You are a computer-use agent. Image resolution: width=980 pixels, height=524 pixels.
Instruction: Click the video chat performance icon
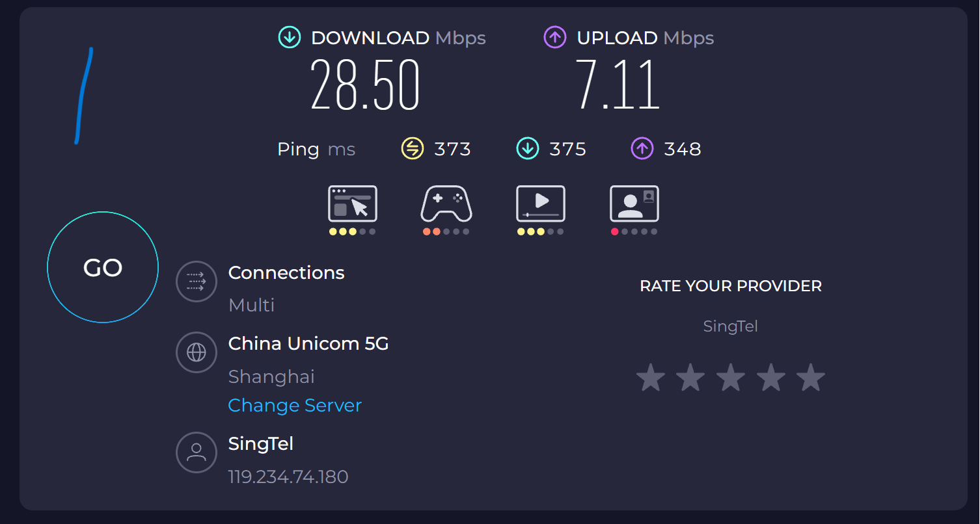634,203
